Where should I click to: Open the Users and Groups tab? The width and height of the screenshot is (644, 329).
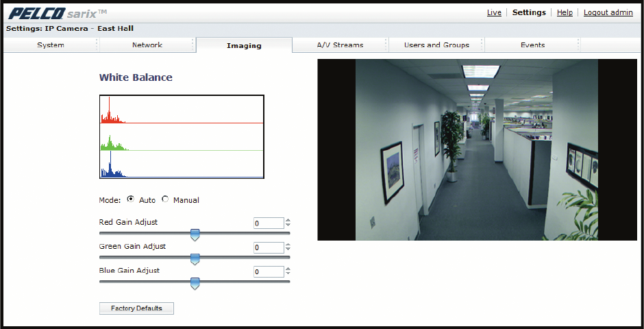[x=436, y=45]
